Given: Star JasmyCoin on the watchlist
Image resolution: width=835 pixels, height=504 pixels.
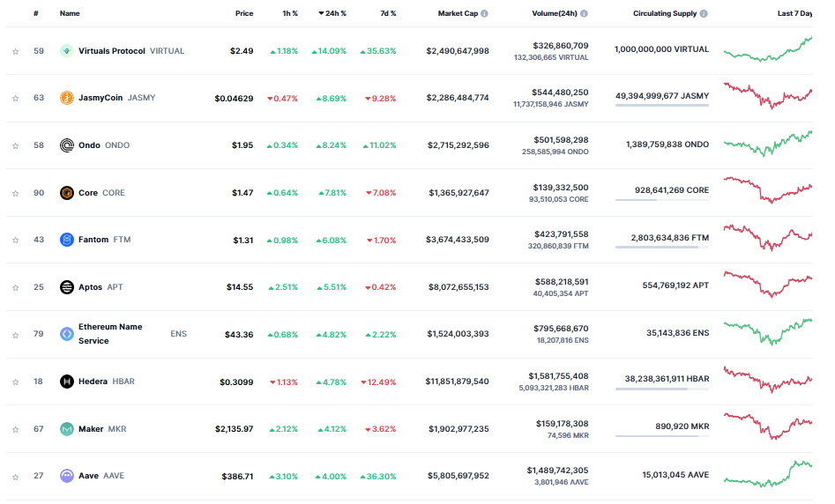Looking at the screenshot, I should 16,99.
